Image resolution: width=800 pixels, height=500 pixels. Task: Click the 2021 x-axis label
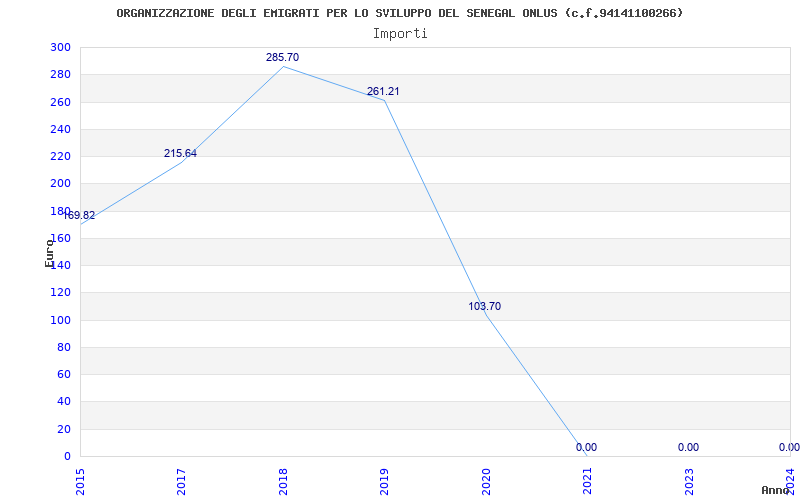(587, 482)
